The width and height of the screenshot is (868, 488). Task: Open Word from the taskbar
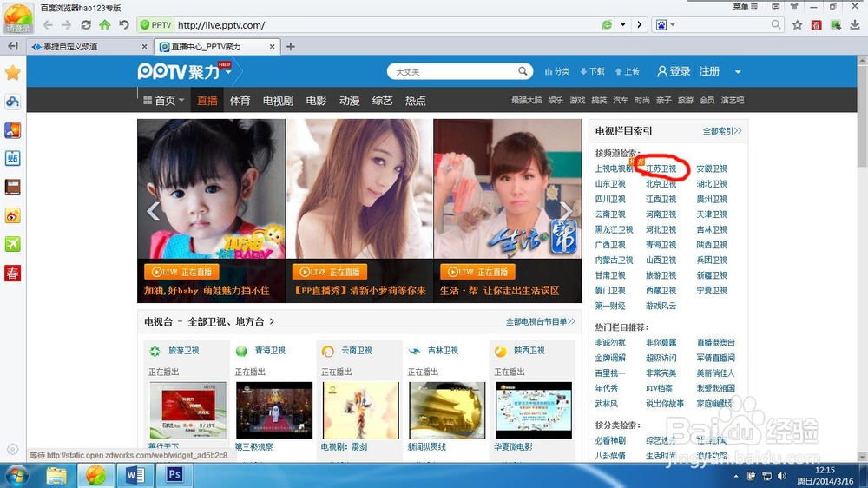pyautogui.click(x=135, y=475)
